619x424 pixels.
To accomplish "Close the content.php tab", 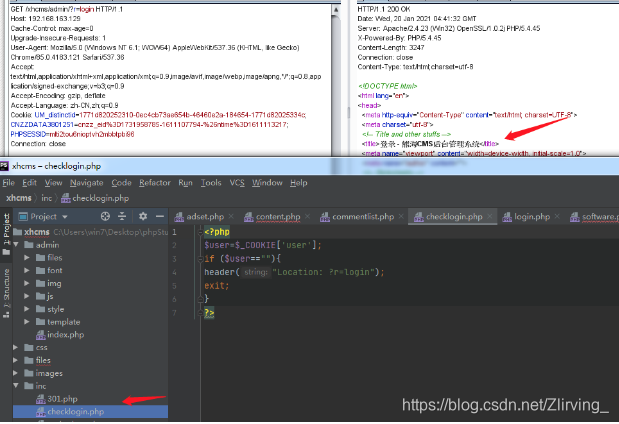I will point(308,216).
